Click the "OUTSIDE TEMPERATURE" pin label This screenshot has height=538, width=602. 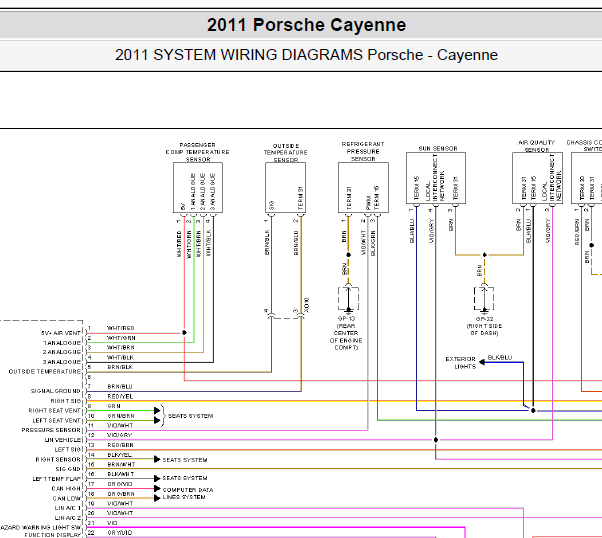[45, 372]
